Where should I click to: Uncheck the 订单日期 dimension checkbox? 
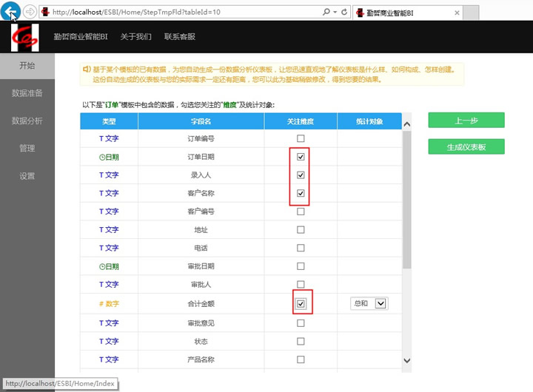pyautogui.click(x=301, y=158)
